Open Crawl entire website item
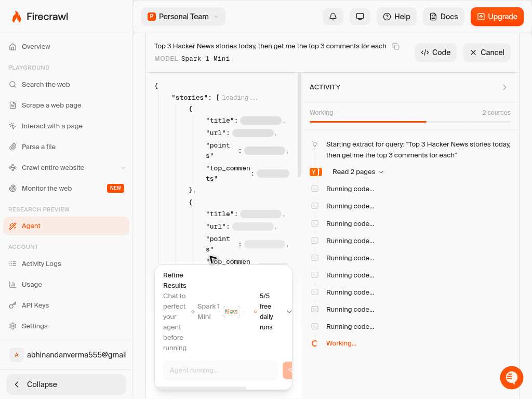532x399 pixels. coord(66,168)
